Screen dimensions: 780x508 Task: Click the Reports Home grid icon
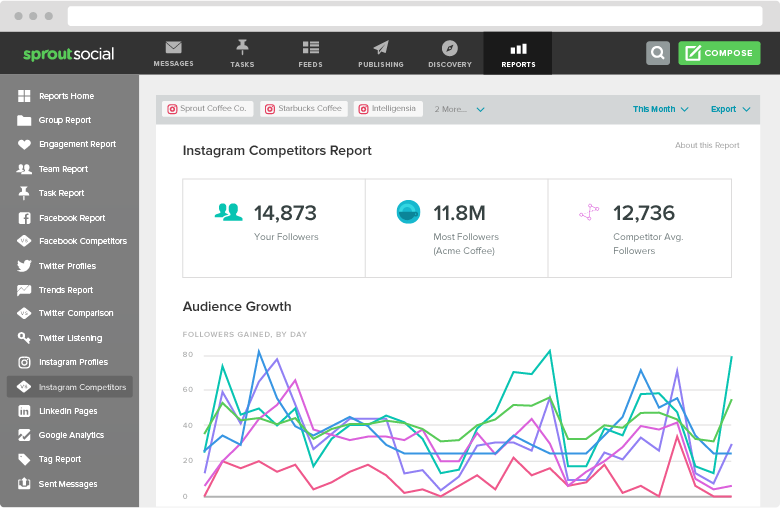pos(24,96)
